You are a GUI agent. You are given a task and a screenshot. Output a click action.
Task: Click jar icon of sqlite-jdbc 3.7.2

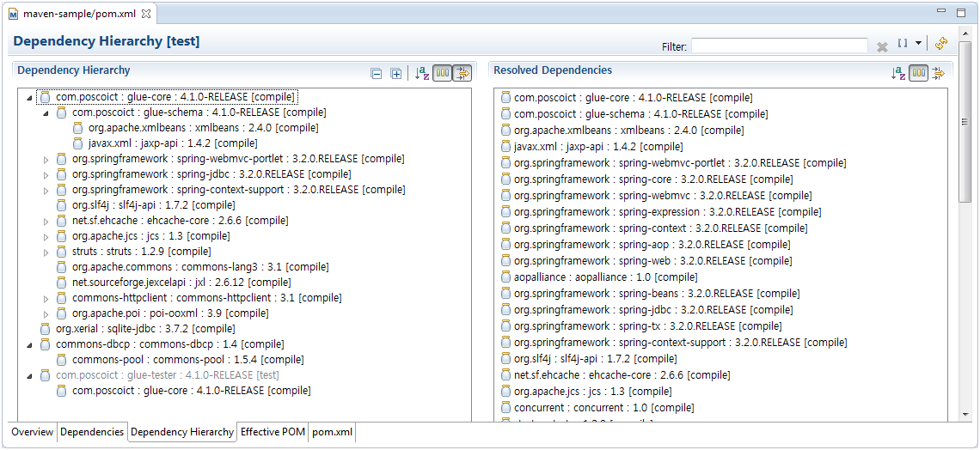pyautogui.click(x=45, y=329)
